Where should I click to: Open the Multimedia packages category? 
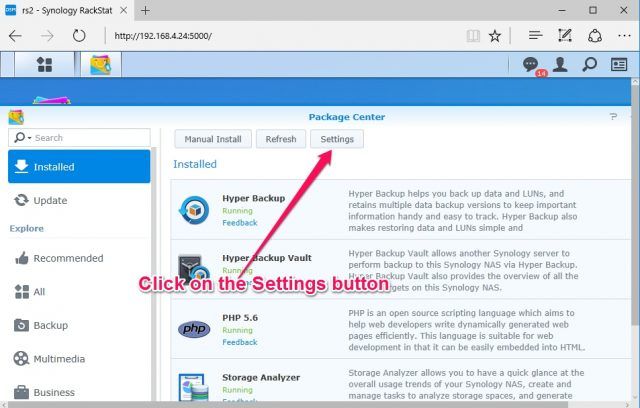[x=79, y=359]
